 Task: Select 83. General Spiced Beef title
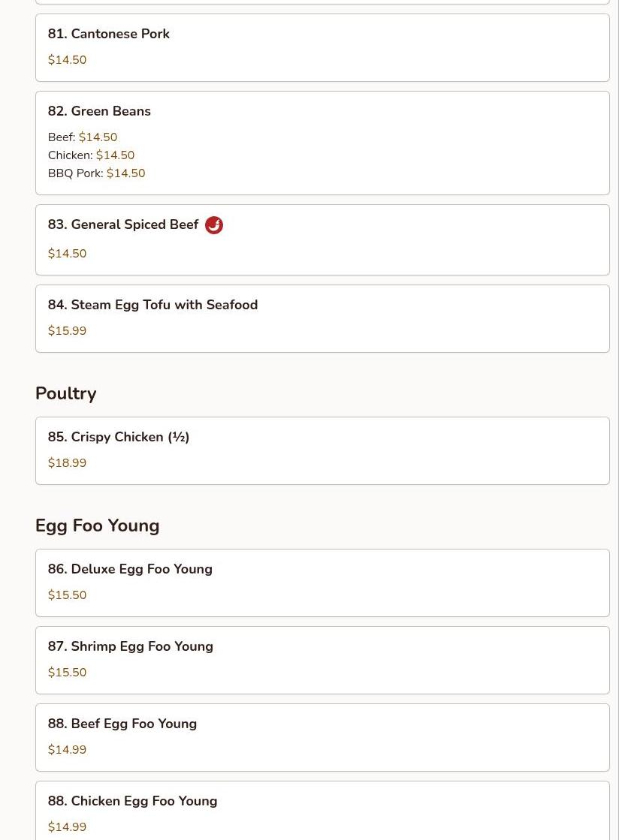pos(123,224)
